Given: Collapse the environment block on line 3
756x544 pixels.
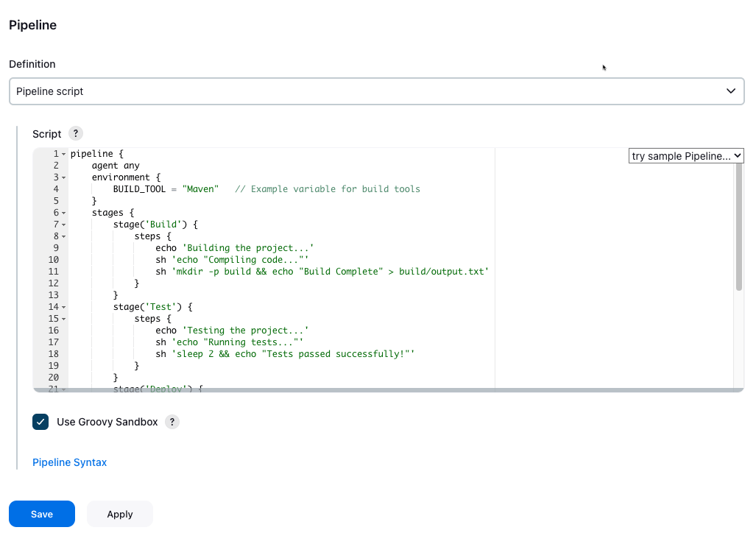Looking at the screenshot, I should click(64, 178).
